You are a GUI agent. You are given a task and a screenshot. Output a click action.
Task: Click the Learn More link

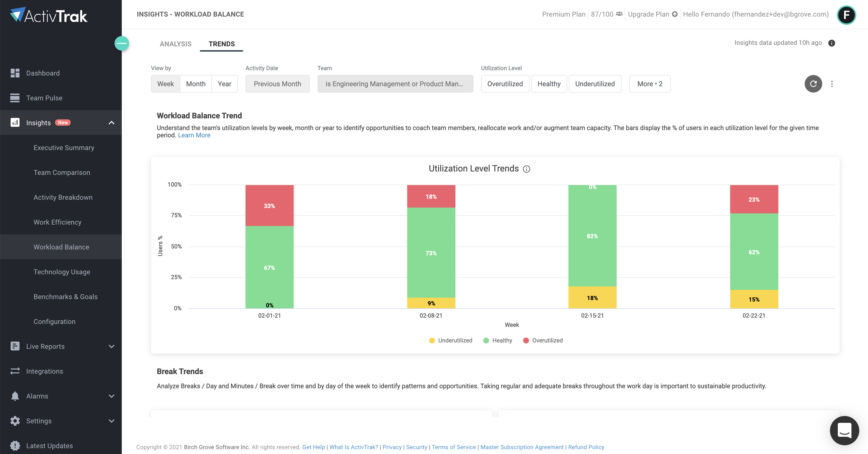click(194, 135)
